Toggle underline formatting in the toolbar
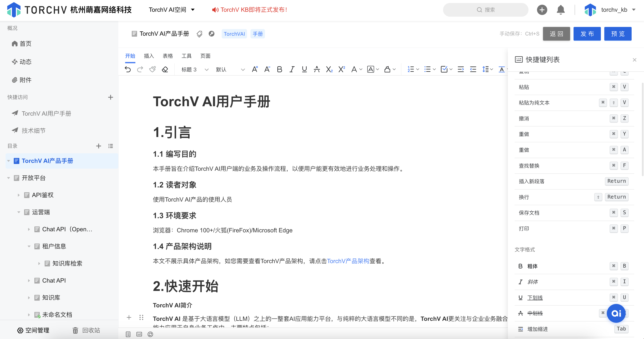The image size is (644, 339). point(304,69)
